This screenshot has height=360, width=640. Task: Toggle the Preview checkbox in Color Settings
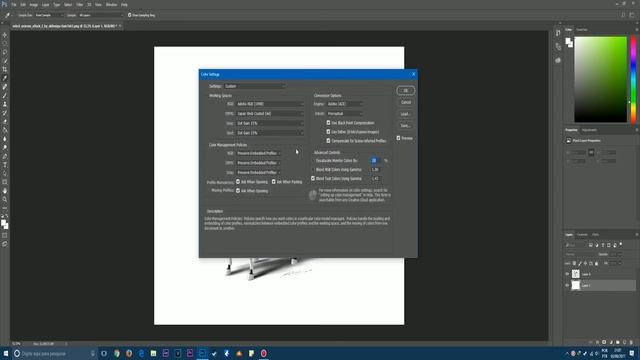click(398, 138)
